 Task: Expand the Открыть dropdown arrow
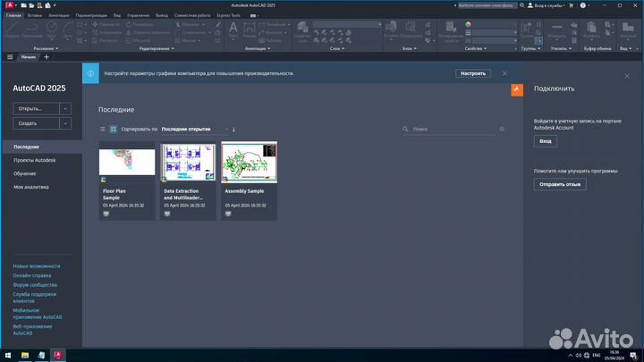click(65, 109)
